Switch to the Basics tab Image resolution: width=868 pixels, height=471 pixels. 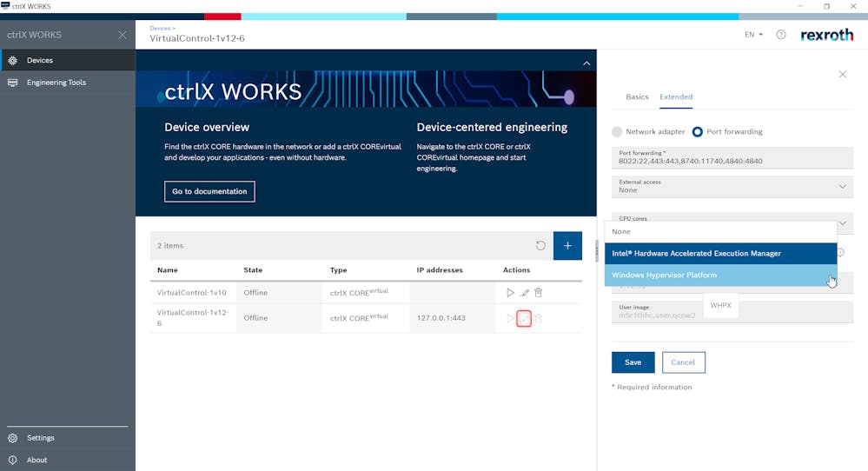click(x=637, y=96)
